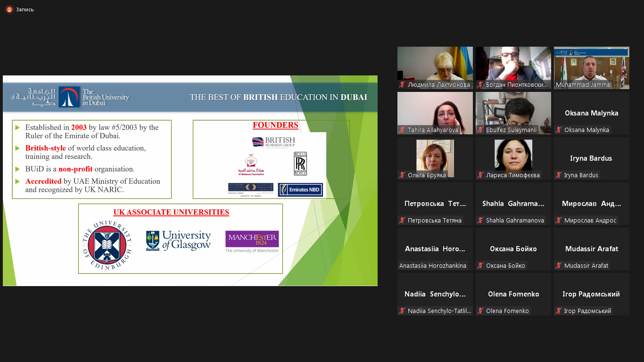Screen dimensions: 644x362
Task: Click muted mic icon beside Tahira Allahyarova
Action: point(402,130)
